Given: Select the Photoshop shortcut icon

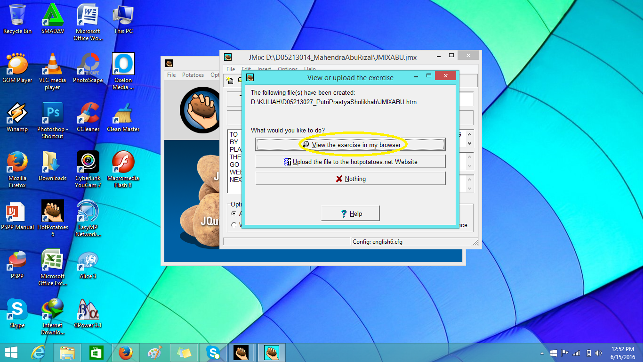Looking at the screenshot, I should point(52,121).
